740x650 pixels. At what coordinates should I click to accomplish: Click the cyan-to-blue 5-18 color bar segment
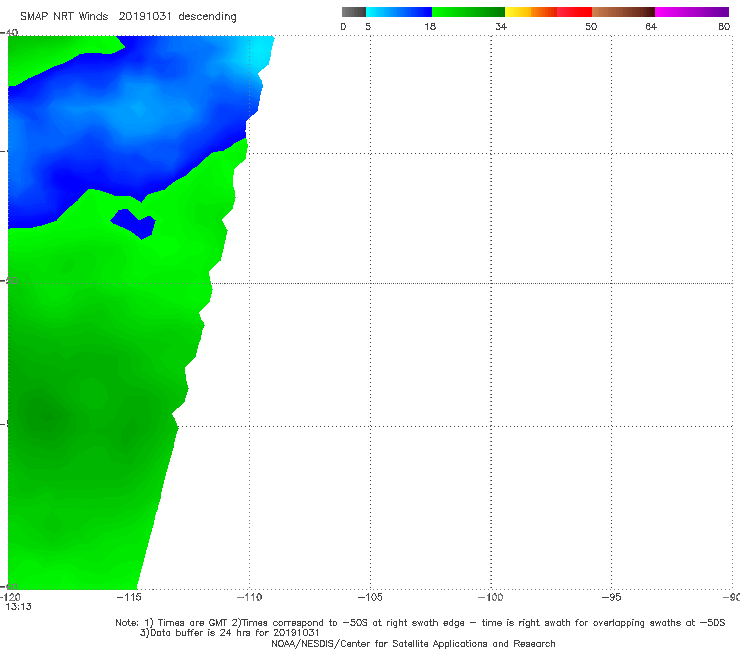(x=399, y=12)
